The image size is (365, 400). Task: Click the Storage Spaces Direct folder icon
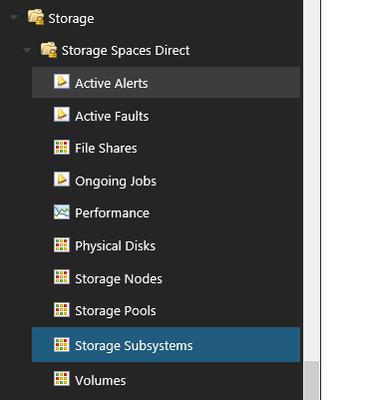point(49,50)
